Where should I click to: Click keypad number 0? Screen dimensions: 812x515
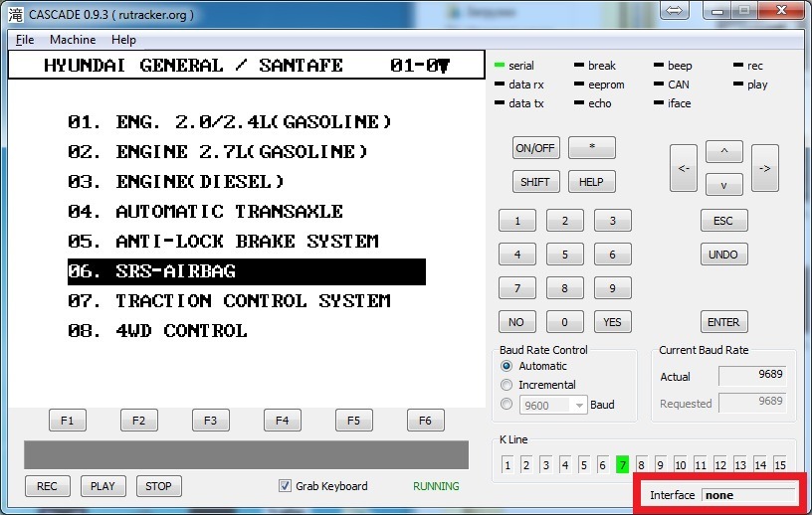[564, 322]
